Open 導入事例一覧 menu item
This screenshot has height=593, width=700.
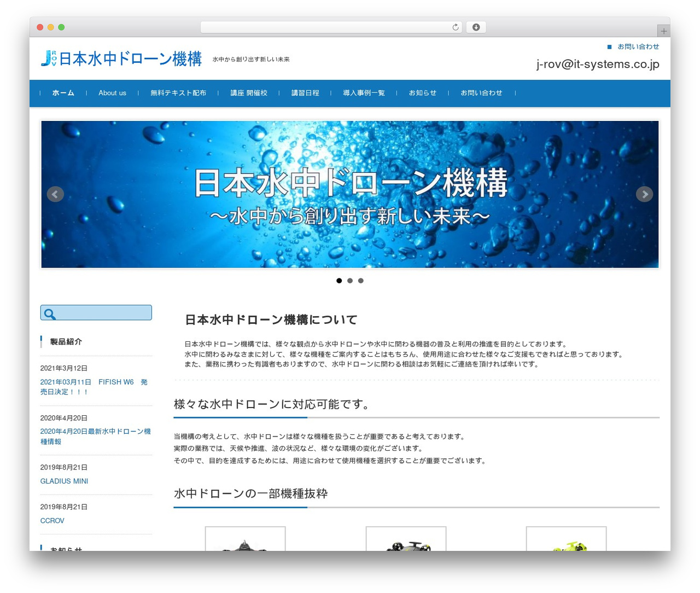(364, 93)
